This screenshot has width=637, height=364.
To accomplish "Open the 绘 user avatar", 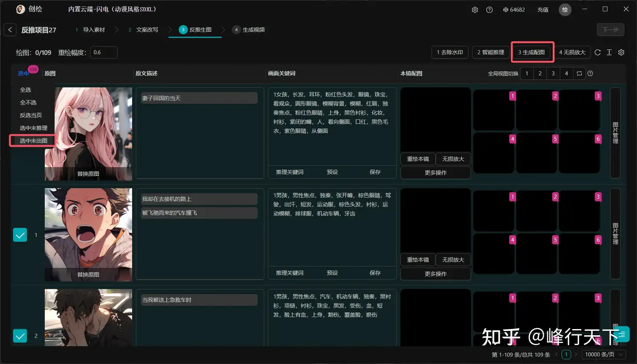I will click(x=565, y=10).
